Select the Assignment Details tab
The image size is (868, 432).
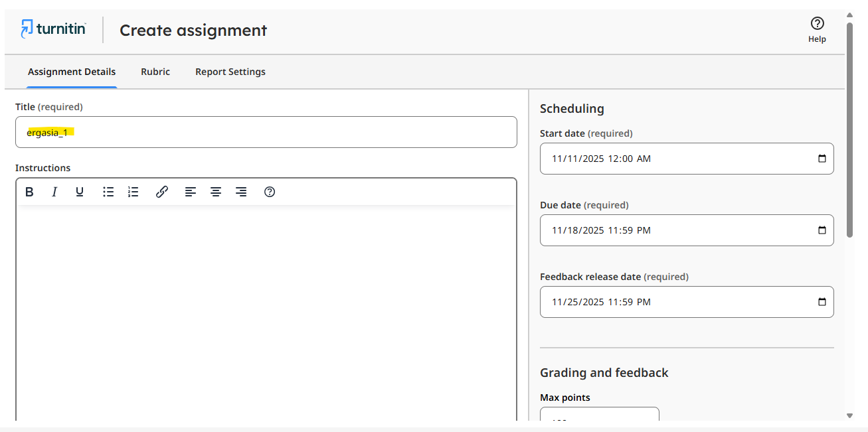72,72
